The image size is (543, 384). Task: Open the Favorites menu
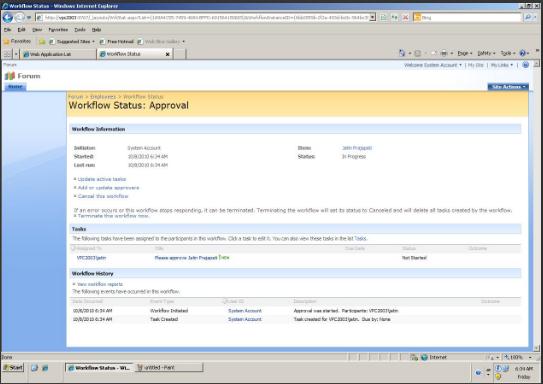coord(58,30)
